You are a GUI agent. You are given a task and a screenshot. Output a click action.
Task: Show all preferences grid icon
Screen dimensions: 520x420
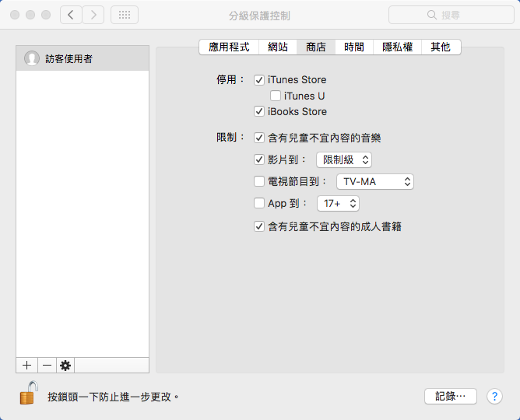125,15
